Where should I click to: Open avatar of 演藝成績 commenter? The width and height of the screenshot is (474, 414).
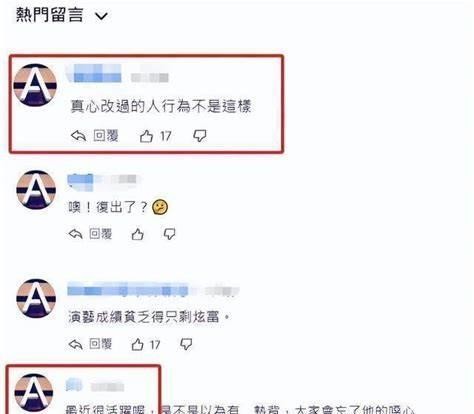36,298
